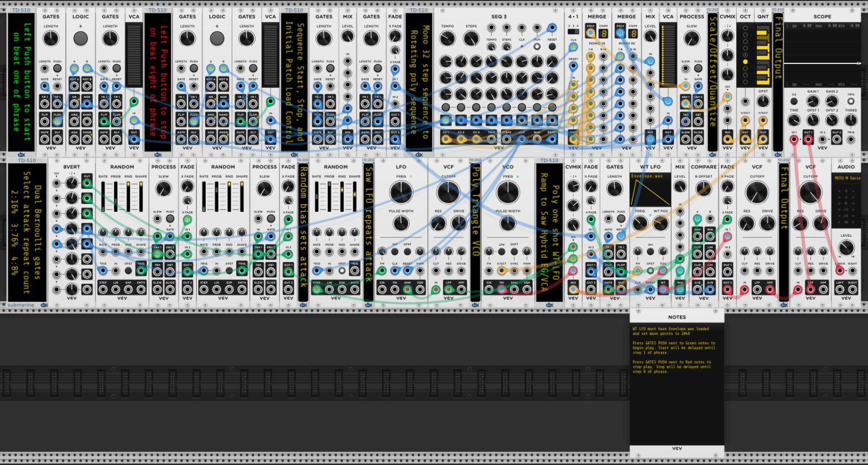Image resolution: width=868 pixels, height=465 pixels.
Task: Flip the 2-3-4 step switch on 4►1
Action: [573, 33]
